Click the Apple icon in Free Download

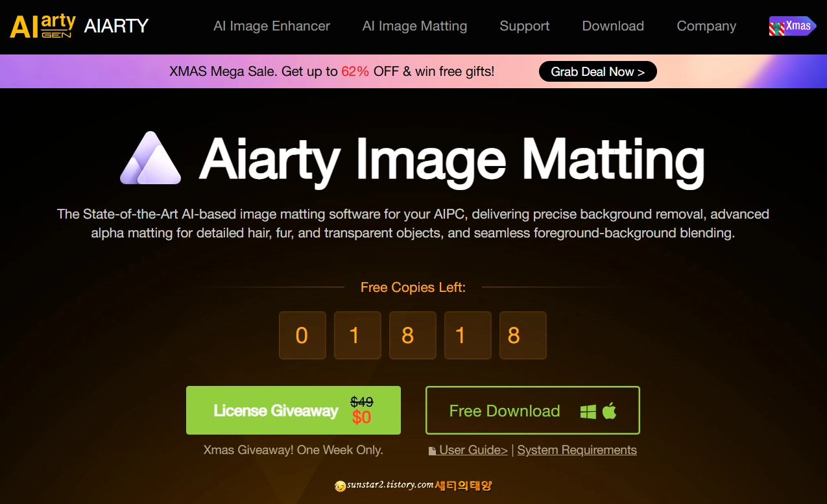coord(609,411)
